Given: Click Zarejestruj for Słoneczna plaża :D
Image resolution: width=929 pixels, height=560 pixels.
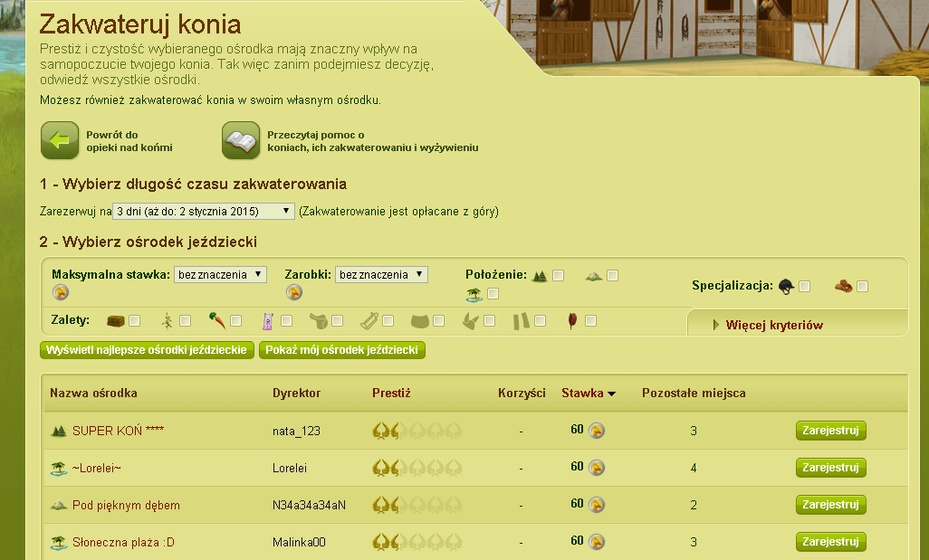Looking at the screenshot, I should [x=830, y=542].
